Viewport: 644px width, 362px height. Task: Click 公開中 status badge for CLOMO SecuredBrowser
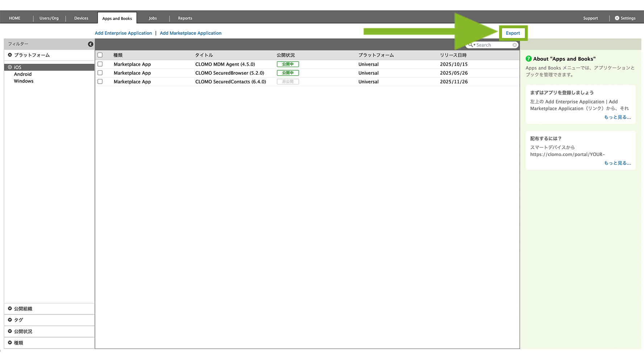(x=288, y=73)
